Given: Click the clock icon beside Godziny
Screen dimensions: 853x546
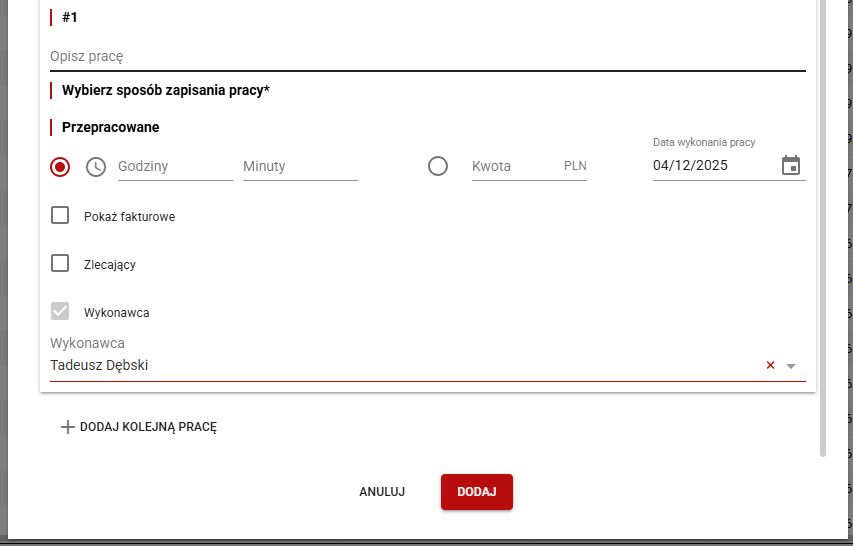Looking at the screenshot, I should (96, 167).
